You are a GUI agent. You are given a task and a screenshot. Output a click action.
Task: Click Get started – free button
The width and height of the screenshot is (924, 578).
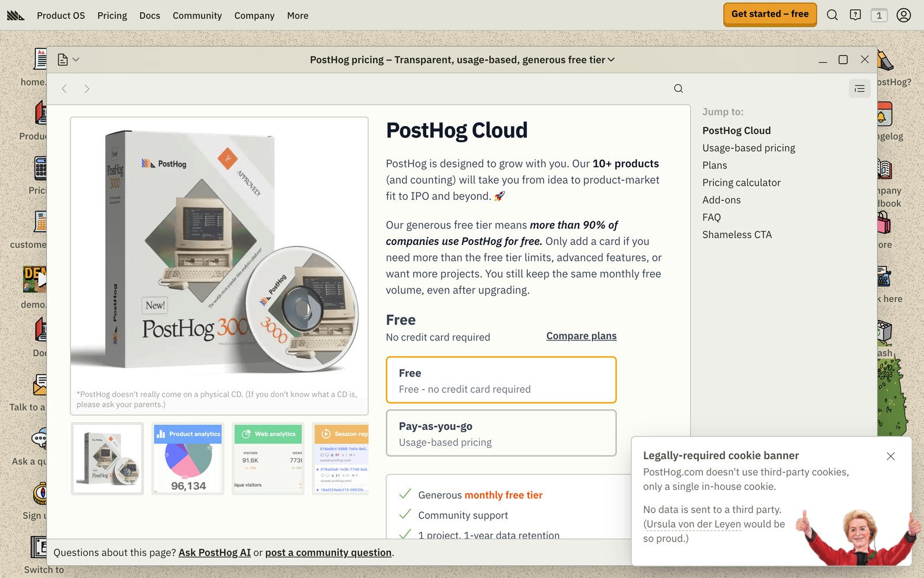(770, 14)
